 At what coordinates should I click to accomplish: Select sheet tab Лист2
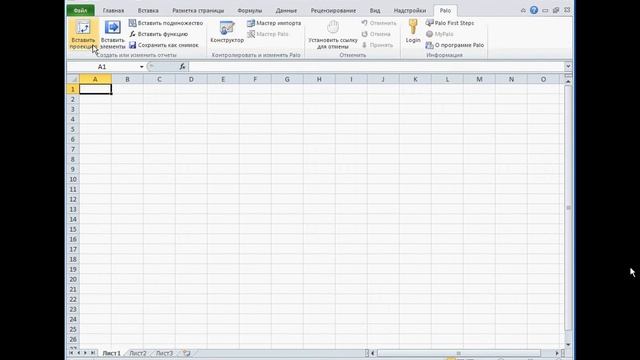click(x=138, y=353)
